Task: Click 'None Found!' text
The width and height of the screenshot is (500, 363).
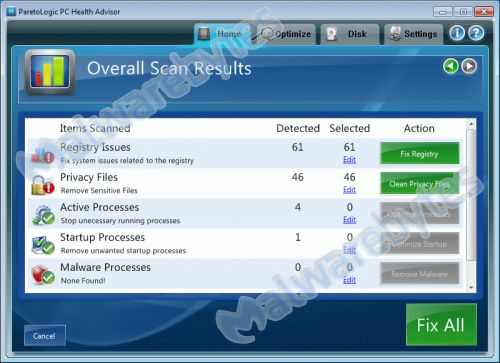Action: click(x=83, y=281)
